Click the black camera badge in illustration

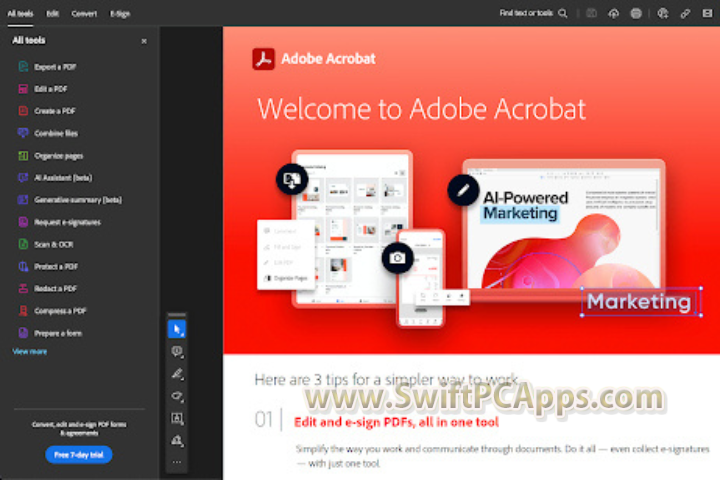click(x=397, y=258)
